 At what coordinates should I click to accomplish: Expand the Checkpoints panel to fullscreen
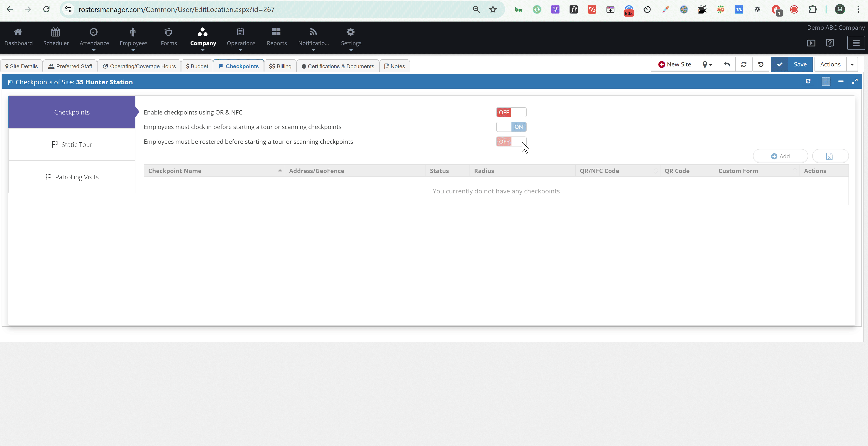[855, 82]
